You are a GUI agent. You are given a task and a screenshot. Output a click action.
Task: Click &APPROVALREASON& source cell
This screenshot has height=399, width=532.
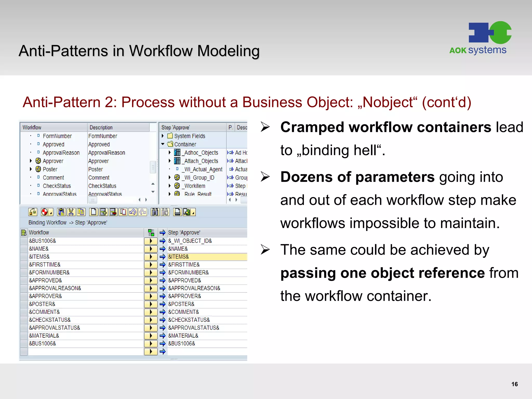[86, 288]
